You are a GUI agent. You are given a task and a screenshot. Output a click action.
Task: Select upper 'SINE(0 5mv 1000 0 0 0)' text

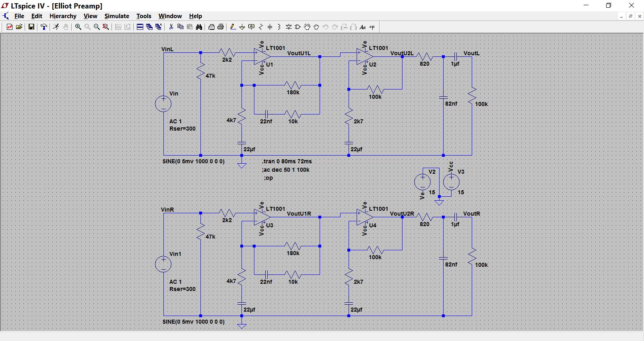pyautogui.click(x=194, y=161)
